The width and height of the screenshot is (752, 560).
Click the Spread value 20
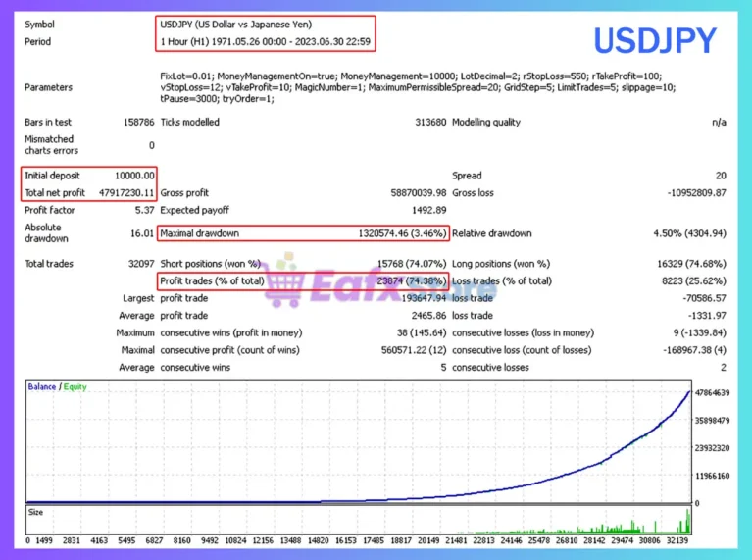point(720,176)
